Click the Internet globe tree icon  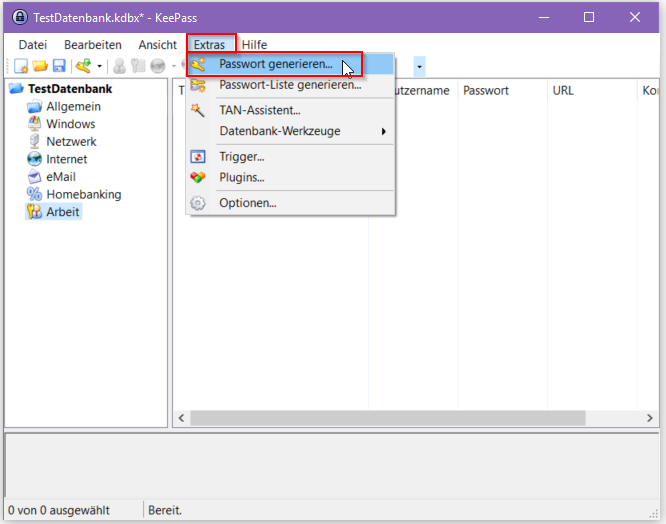(34, 159)
